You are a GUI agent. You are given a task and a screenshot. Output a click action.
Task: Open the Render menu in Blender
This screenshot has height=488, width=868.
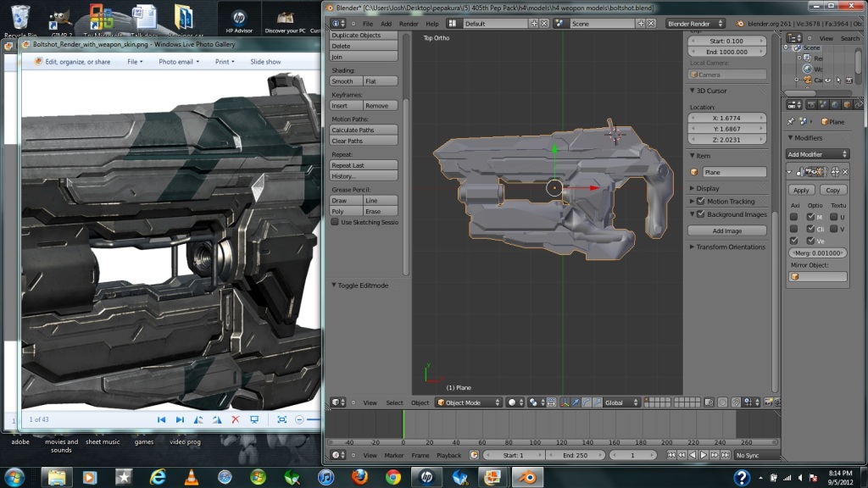point(409,24)
